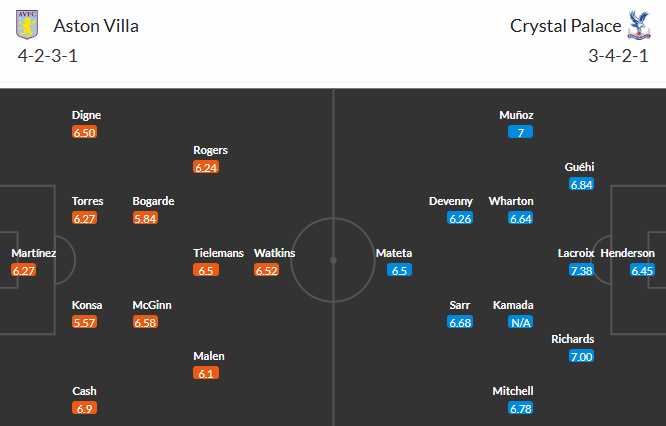Select striker Mateta on the pitch
This screenshot has width=666, height=426.
tap(393, 253)
